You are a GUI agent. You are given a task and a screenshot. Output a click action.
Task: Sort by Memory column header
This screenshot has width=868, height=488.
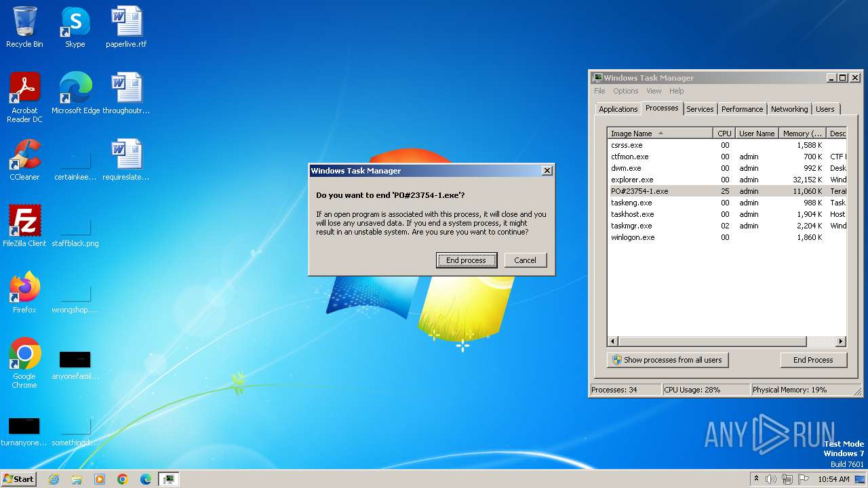point(802,134)
